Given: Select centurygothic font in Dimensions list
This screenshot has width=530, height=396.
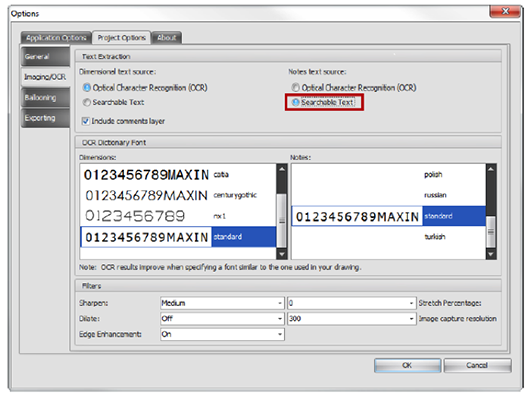Looking at the screenshot, I should (x=178, y=195).
